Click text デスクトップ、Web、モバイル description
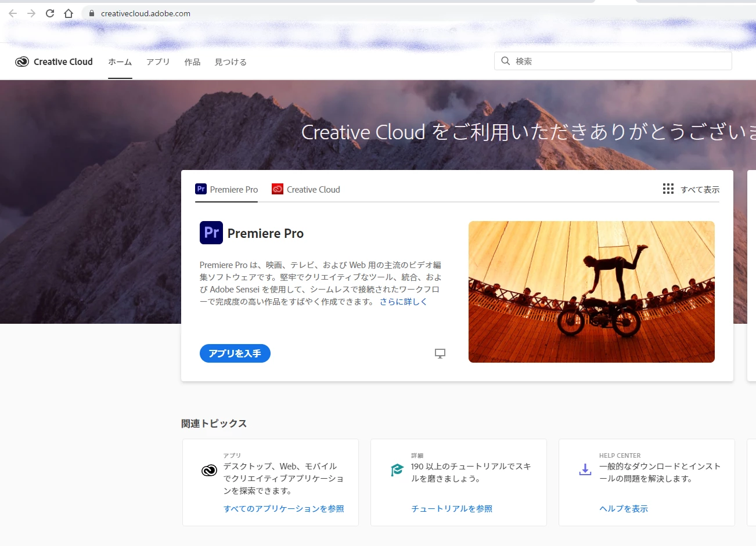Image resolution: width=756 pixels, height=546 pixels. [283, 479]
